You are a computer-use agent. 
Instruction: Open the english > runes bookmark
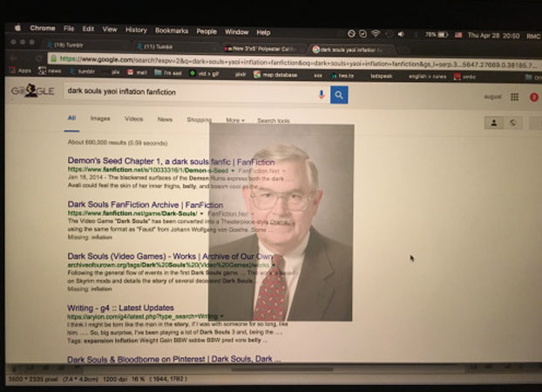point(427,77)
